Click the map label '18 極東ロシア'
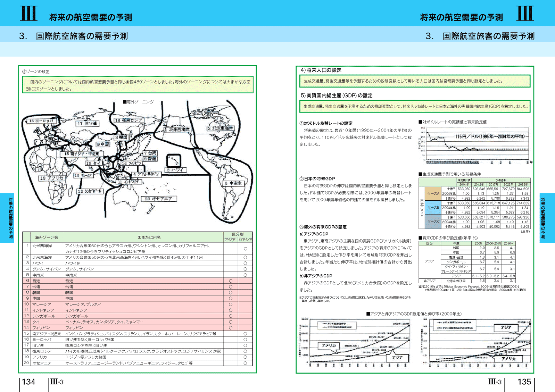 129,120
